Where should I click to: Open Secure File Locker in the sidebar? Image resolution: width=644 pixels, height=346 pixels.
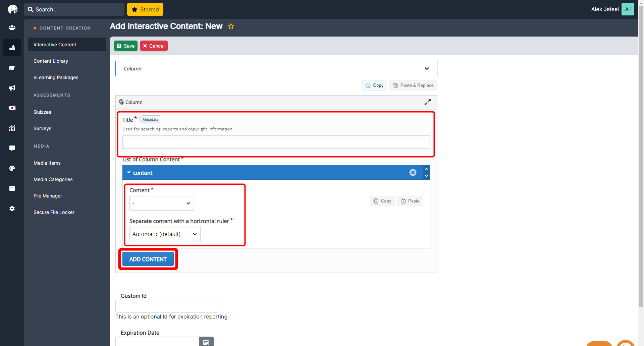(54, 212)
